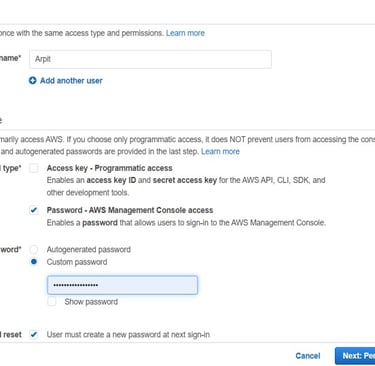Screen dimensions: 375x366
Task: Focus the masked custom password field
Action: pos(122,285)
